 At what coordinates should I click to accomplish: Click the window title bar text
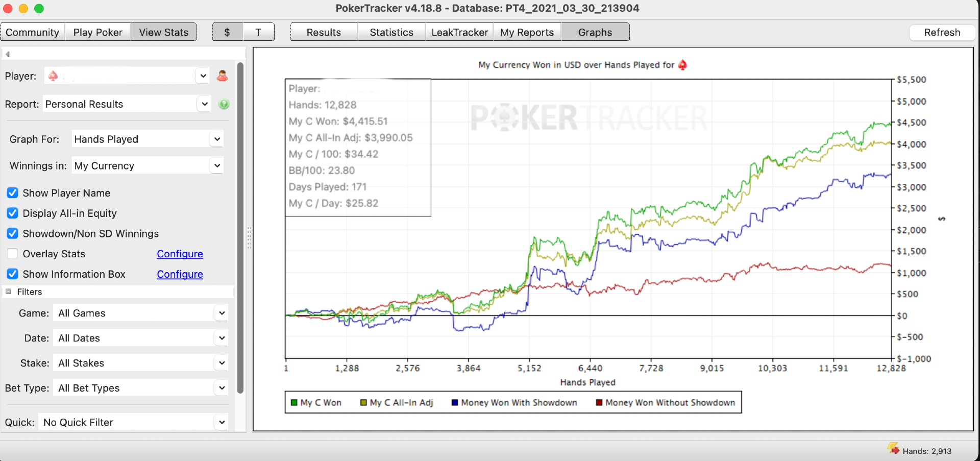tap(487, 8)
